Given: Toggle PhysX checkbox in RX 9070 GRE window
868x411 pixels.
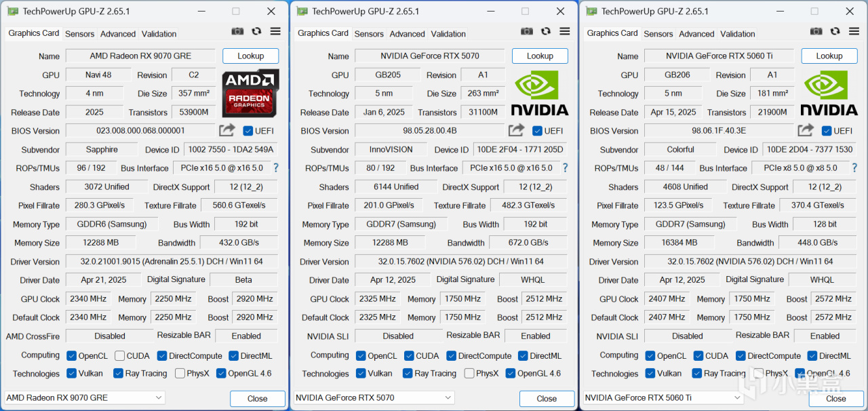Looking at the screenshot, I should [x=180, y=373].
